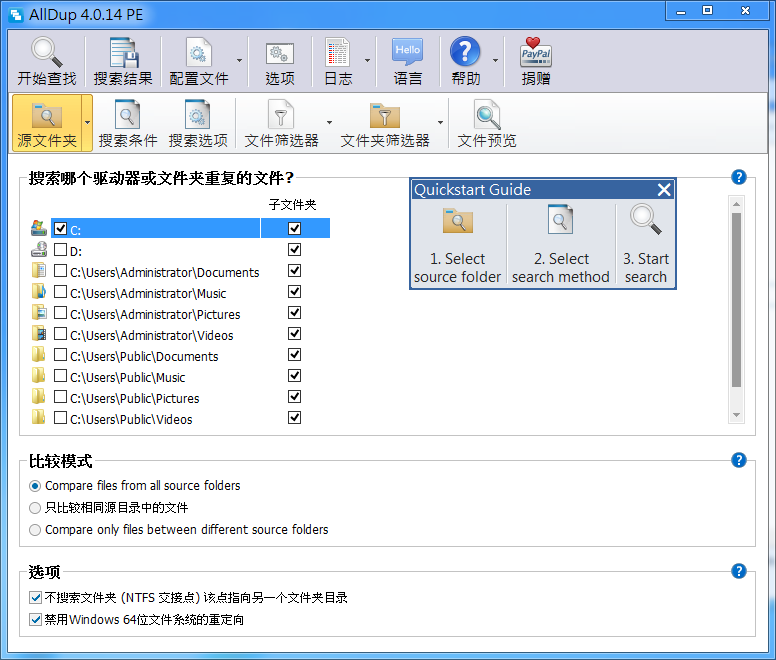Open the 文件夹筛选器 tab
776x660 pixels.
coord(385,123)
